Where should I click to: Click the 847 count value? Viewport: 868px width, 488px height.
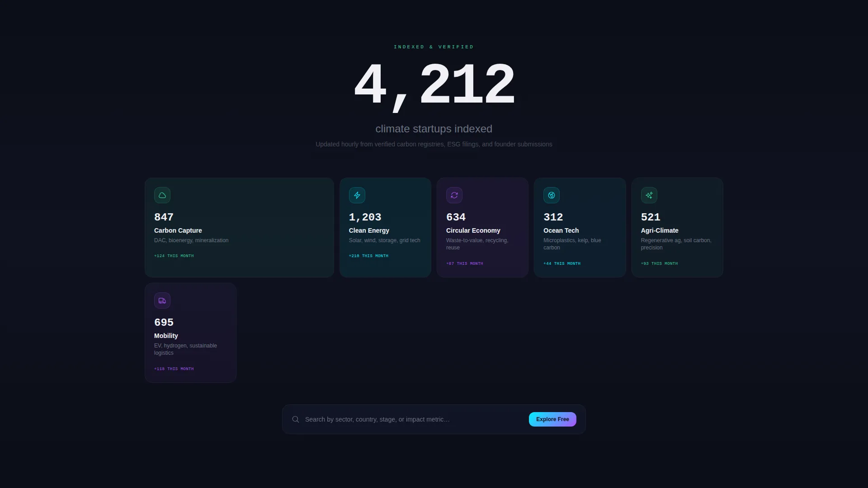[x=164, y=217]
